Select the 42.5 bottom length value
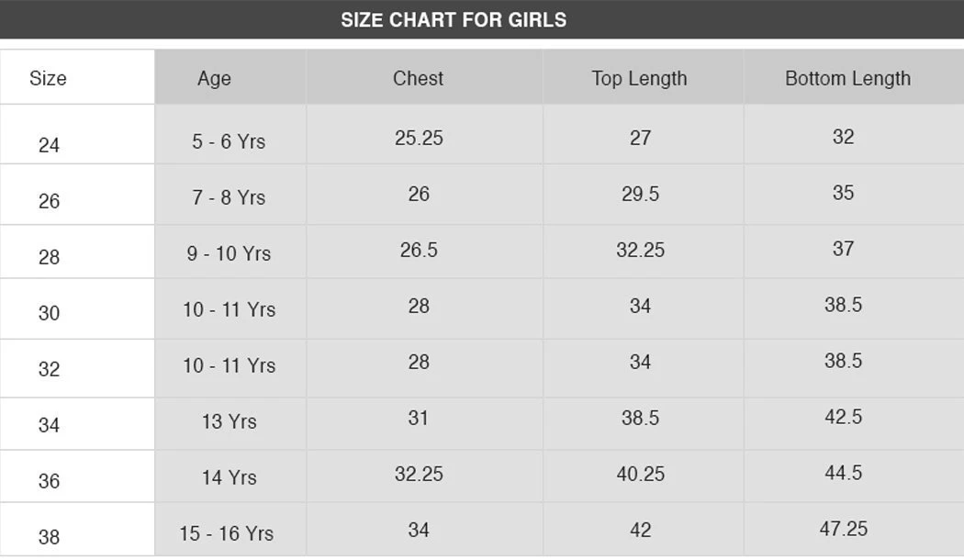964x560 pixels. click(x=843, y=418)
